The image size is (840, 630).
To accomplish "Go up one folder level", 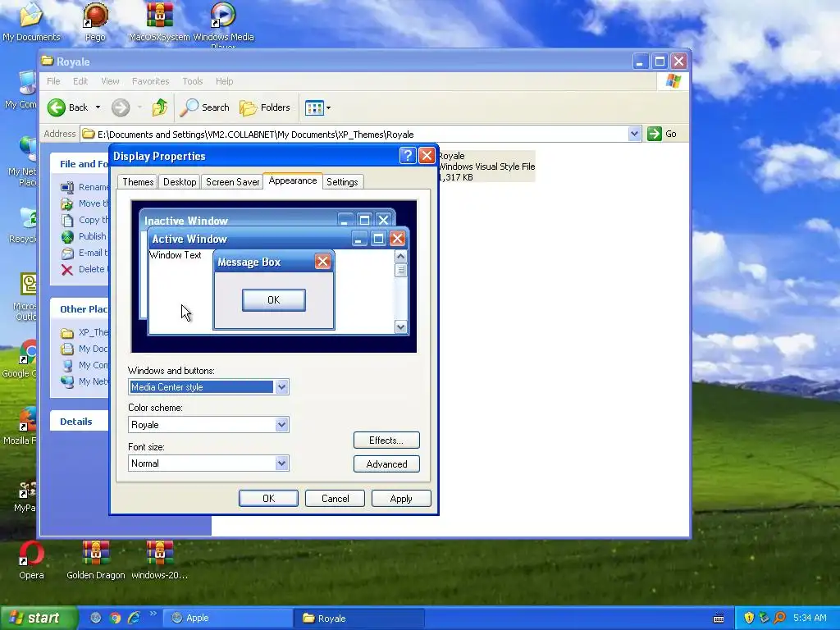I will pos(159,107).
